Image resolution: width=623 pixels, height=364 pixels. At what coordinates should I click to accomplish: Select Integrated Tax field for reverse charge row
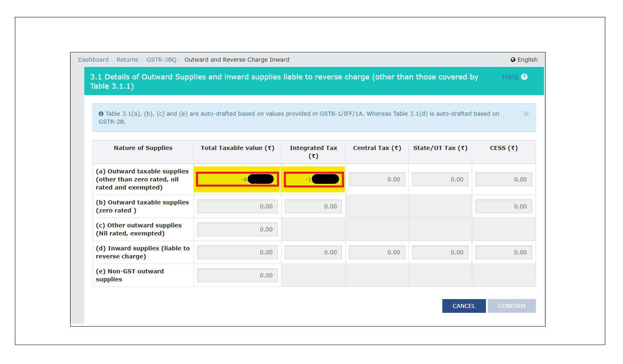click(313, 252)
